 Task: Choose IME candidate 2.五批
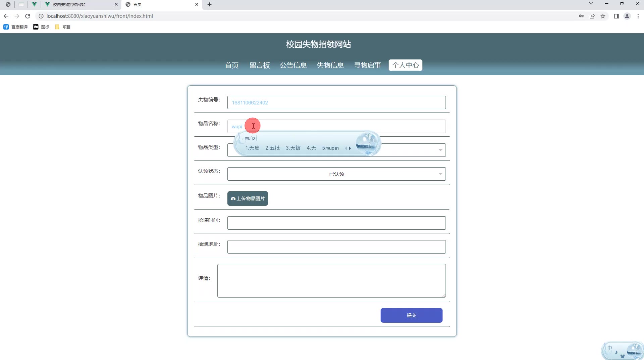click(272, 148)
